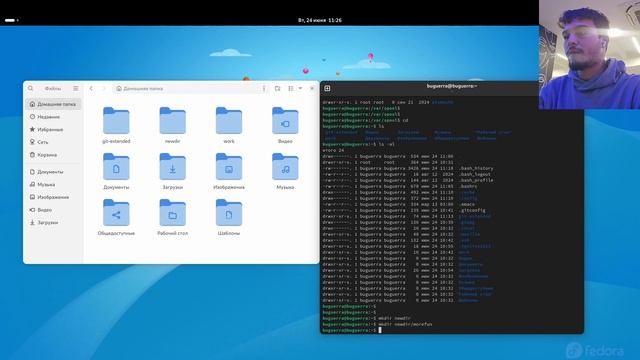Select the Музыка folder icon in grid

tap(285, 167)
